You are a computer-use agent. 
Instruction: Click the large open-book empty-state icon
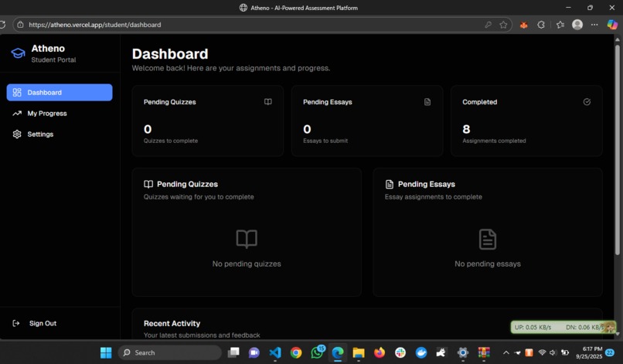pyautogui.click(x=247, y=239)
